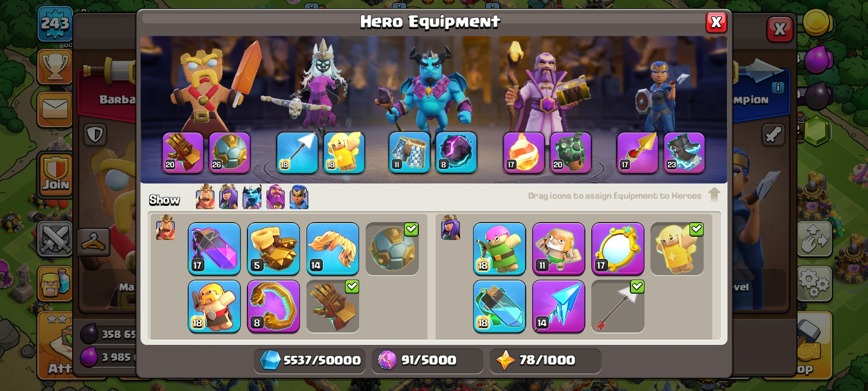
Task: Show only Minion Prince equipment
Action: coord(252,197)
